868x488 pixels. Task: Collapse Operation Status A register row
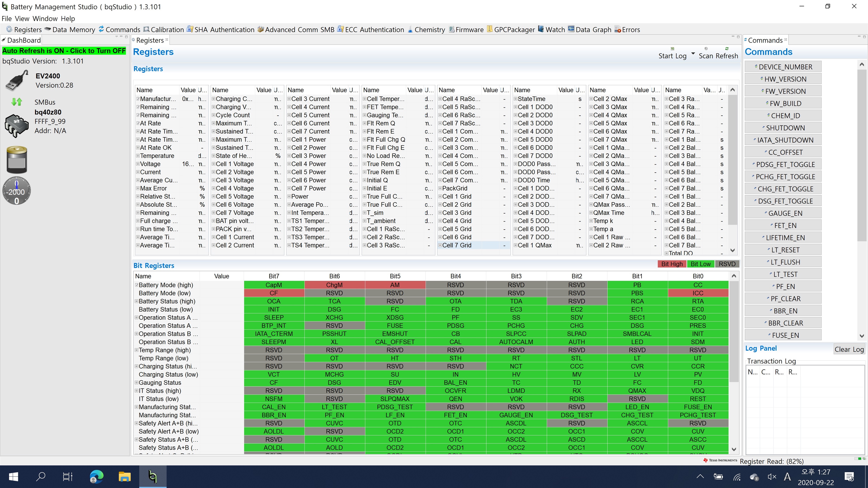(x=137, y=317)
